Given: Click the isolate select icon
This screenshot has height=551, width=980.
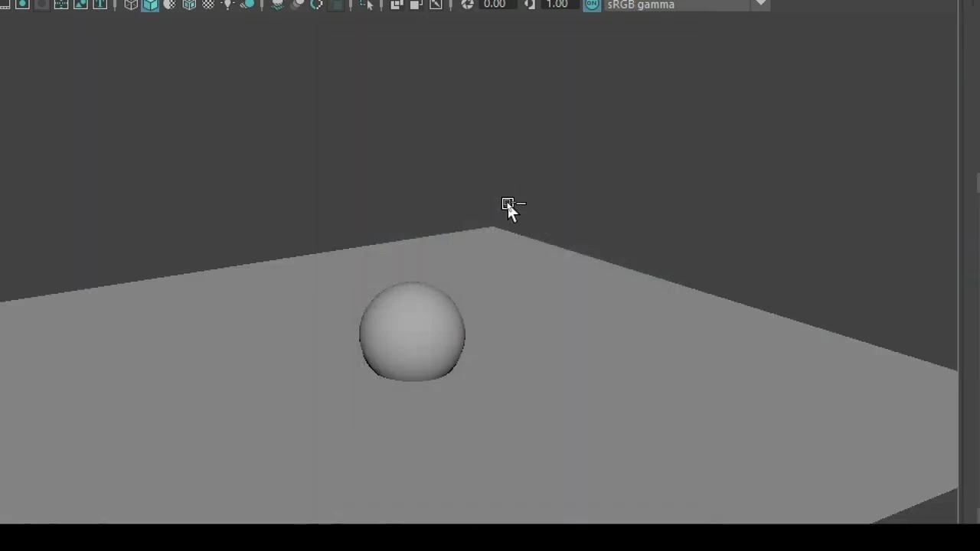Looking at the screenshot, I should pyautogui.click(x=367, y=5).
